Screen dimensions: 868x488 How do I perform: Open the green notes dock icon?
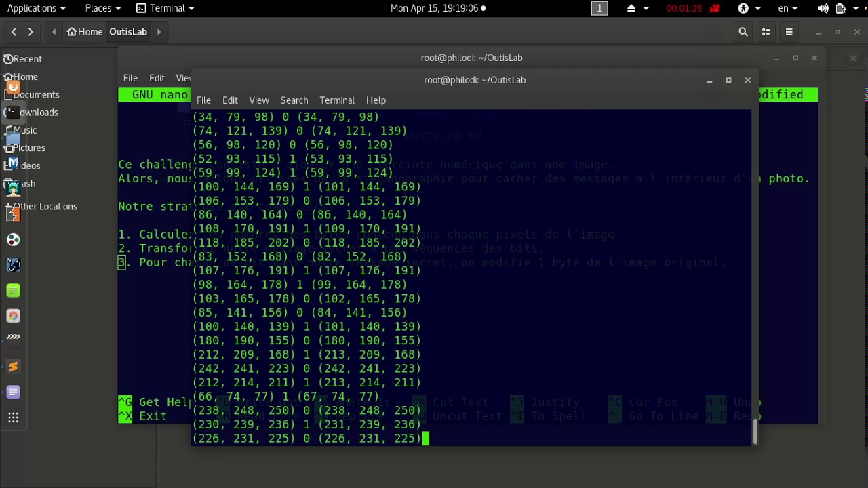[x=13, y=291]
